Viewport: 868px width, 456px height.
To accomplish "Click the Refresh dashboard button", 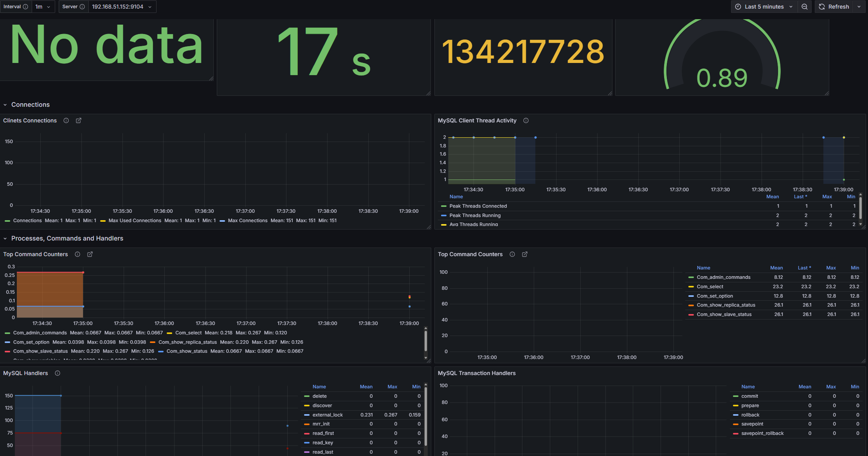I will [834, 7].
